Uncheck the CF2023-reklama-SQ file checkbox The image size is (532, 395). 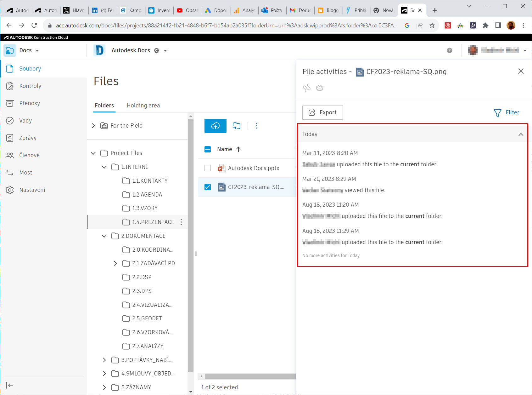pyautogui.click(x=208, y=187)
